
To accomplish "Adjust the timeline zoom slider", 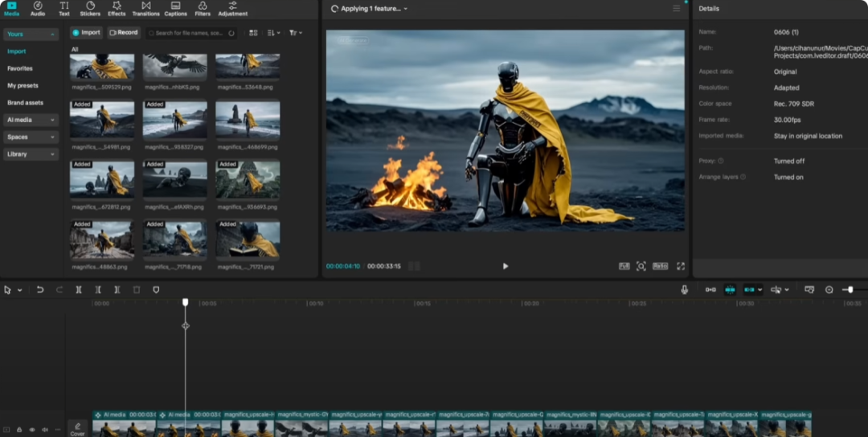I will 850,289.
